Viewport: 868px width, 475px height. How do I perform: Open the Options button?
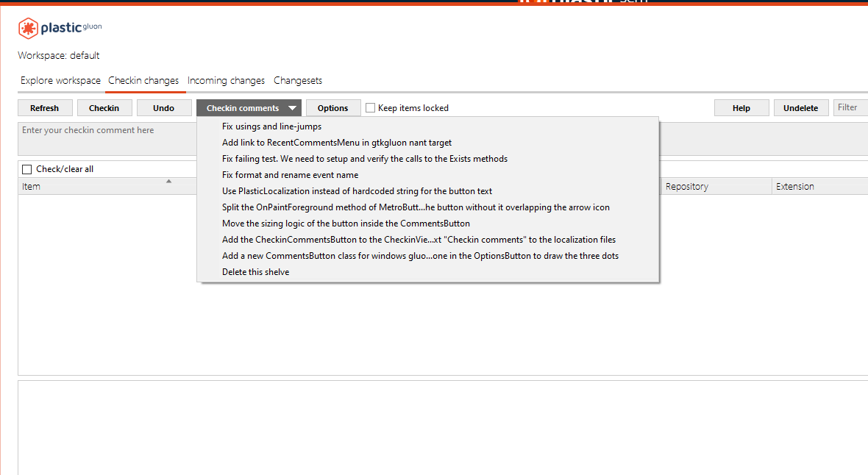pos(332,107)
